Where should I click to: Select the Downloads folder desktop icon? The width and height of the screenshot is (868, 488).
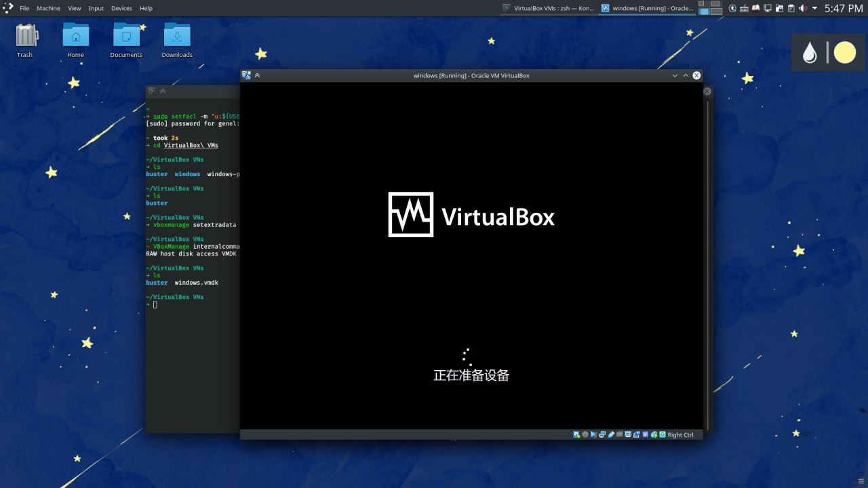[x=177, y=41]
